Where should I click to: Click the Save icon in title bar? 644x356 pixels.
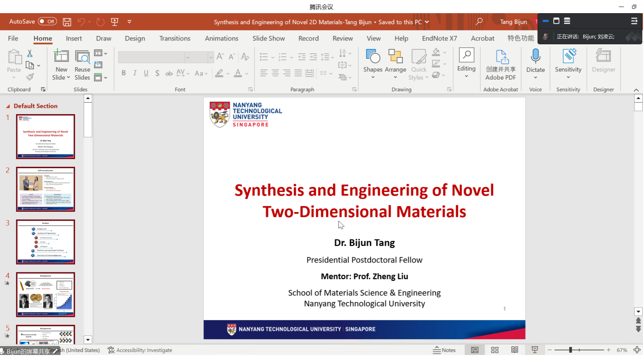pyautogui.click(x=67, y=22)
